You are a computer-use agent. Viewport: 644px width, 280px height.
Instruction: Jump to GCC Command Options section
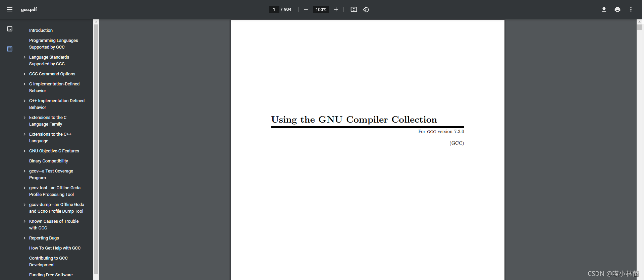coord(52,74)
